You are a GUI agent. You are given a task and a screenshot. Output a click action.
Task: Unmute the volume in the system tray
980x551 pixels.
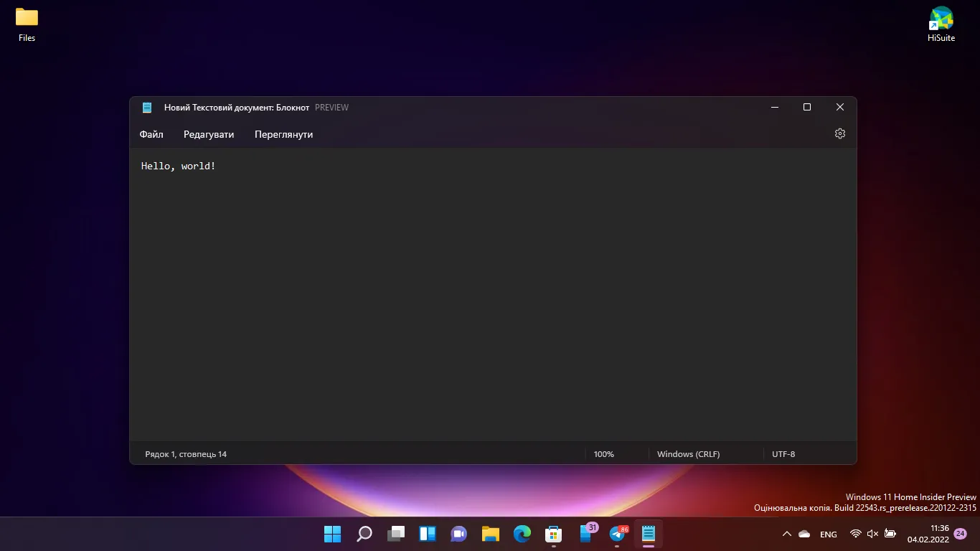point(872,534)
